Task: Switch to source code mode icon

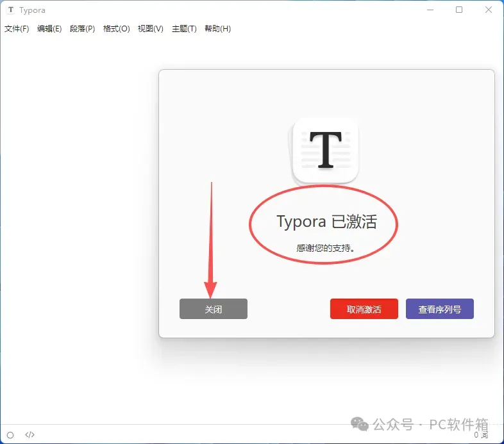Action: pyautogui.click(x=29, y=434)
